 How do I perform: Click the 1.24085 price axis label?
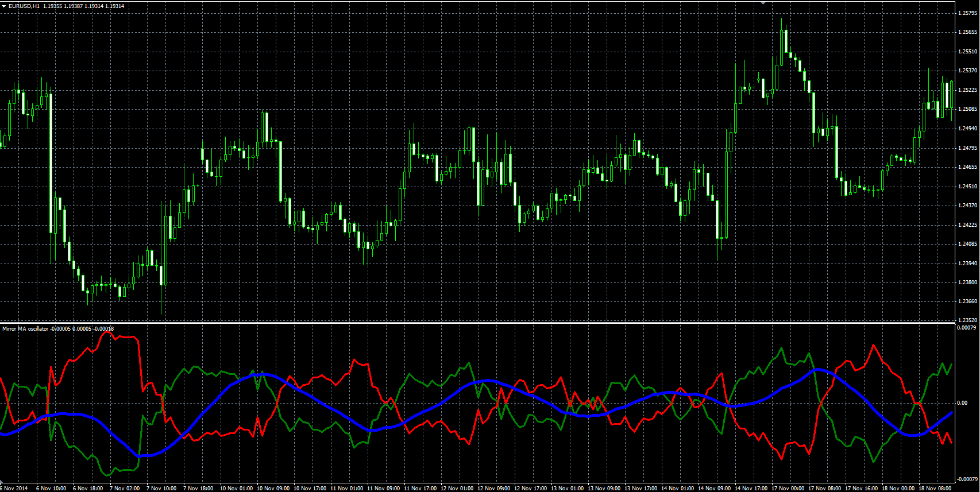(x=968, y=243)
